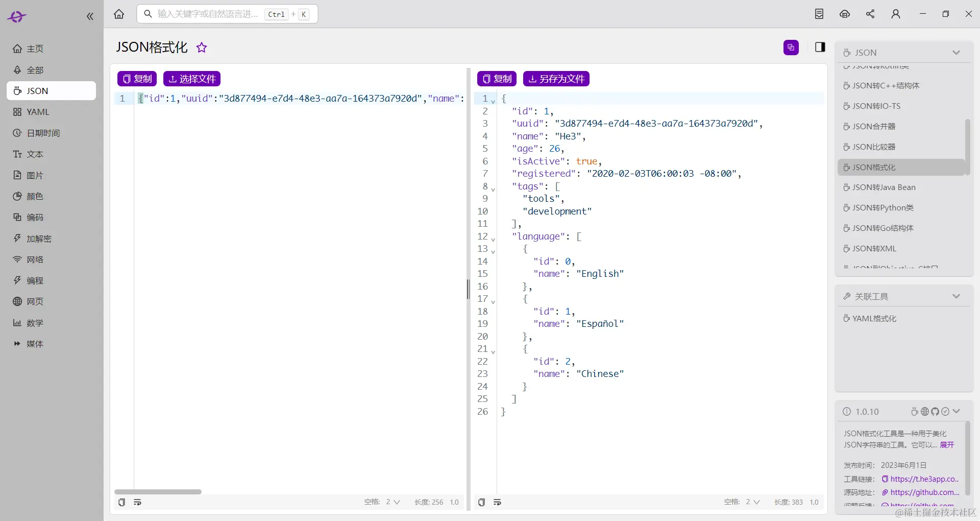Open the https://t.he3app.co.. tool link
This screenshot has width=980, height=521.
pyautogui.click(x=924, y=479)
